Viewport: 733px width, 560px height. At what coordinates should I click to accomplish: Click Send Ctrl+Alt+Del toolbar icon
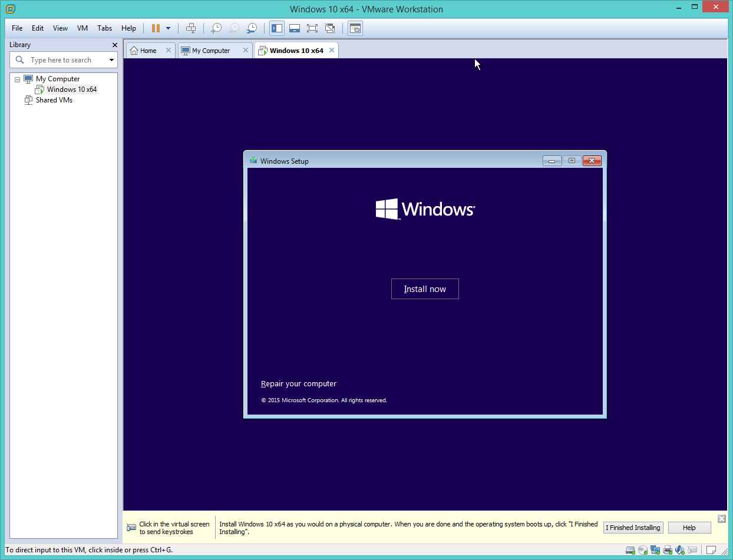191,28
